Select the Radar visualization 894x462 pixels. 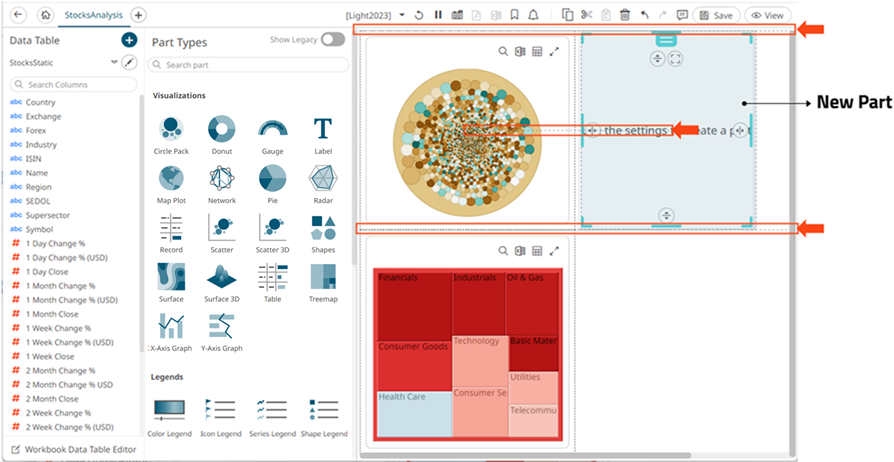323,184
